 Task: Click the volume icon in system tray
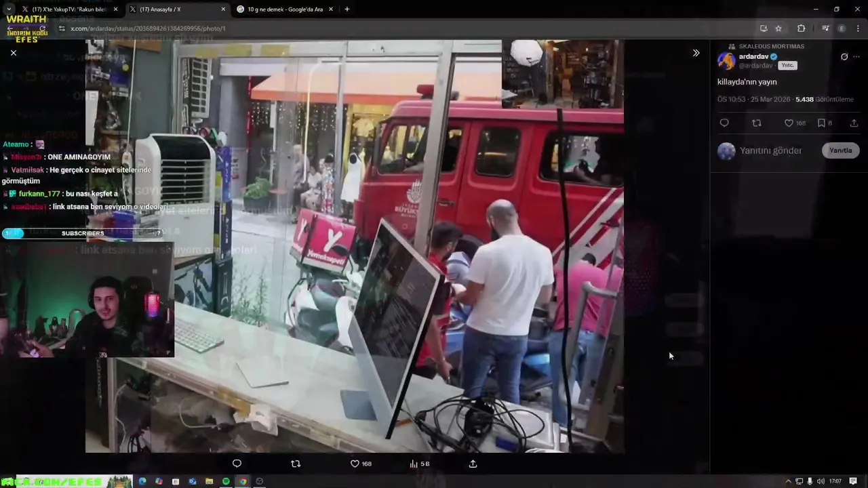(821, 481)
